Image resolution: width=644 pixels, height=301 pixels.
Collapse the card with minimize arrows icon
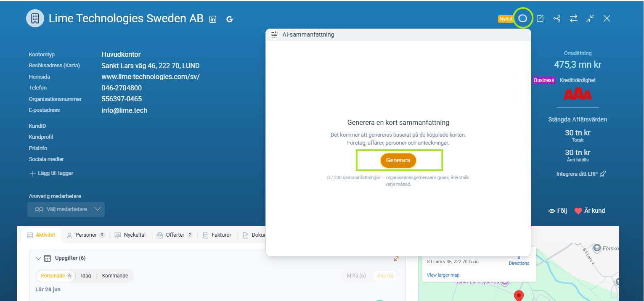590,18
